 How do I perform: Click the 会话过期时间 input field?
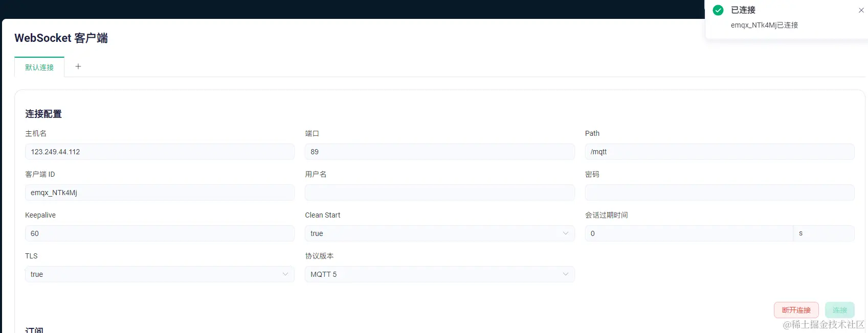tap(689, 233)
